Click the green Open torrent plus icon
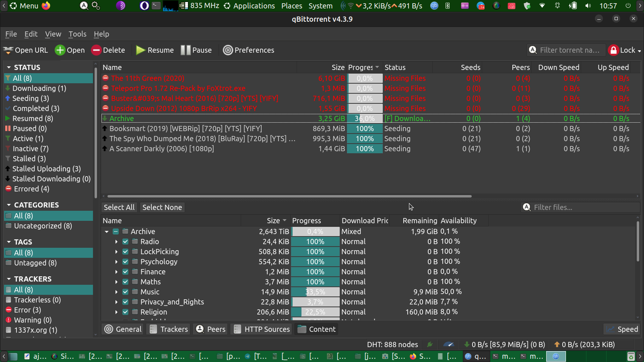Viewport: 644px width, 362px height. pos(60,50)
